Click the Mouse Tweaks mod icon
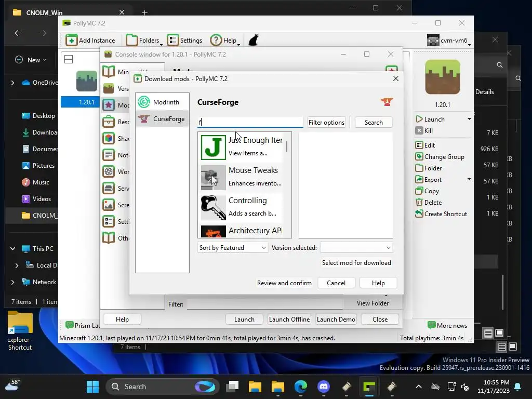The image size is (532, 399). 213,177
